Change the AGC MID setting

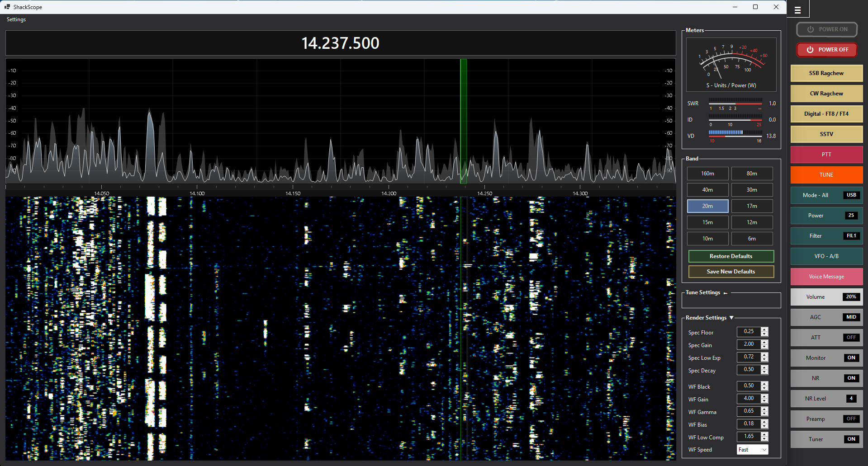(x=826, y=317)
